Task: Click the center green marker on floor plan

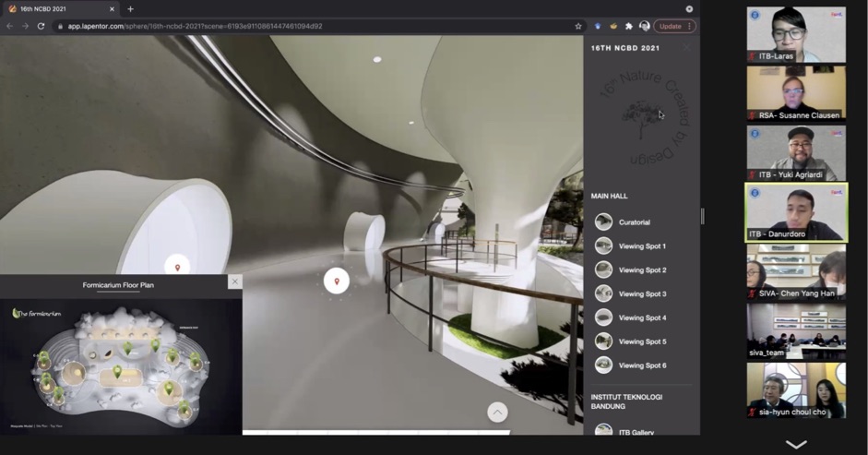Action: 117,372
